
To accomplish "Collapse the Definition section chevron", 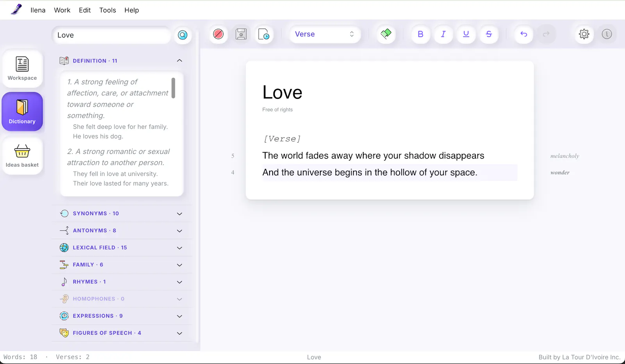I will pos(180,61).
